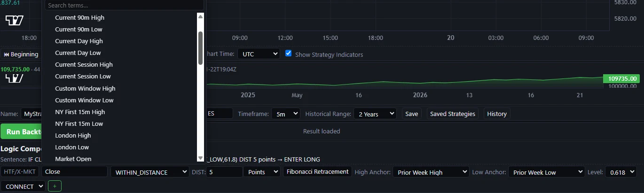Open the Chart Time UTC dropdown
644x193 pixels.
[x=259, y=54]
